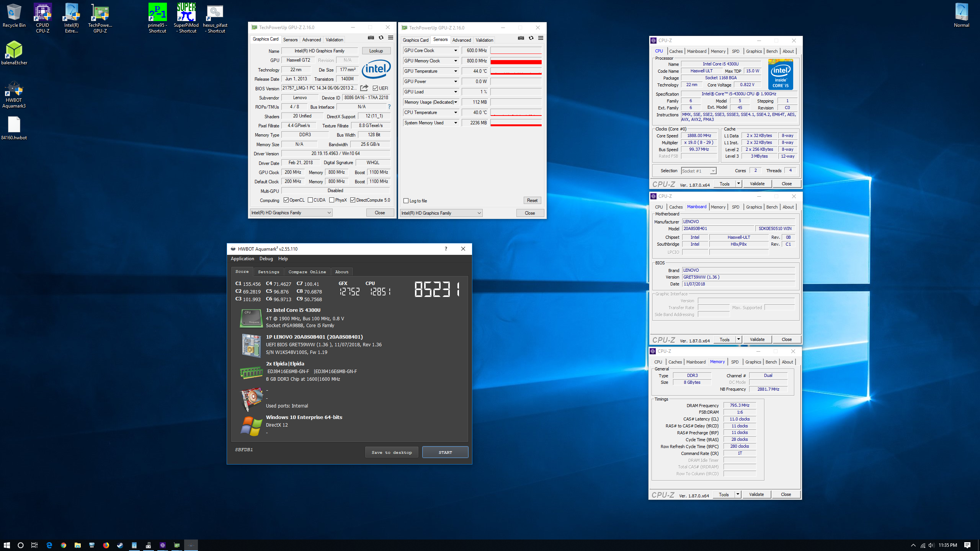Screen dimensions: 980x551
Task: Open the Debug menu in Aquamark
Action: pos(266,259)
